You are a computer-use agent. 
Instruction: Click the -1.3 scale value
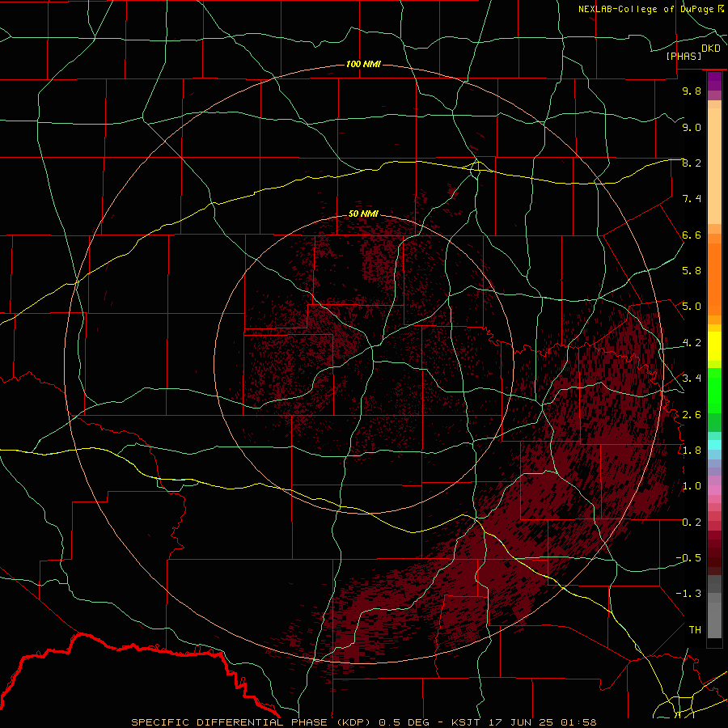pos(688,594)
